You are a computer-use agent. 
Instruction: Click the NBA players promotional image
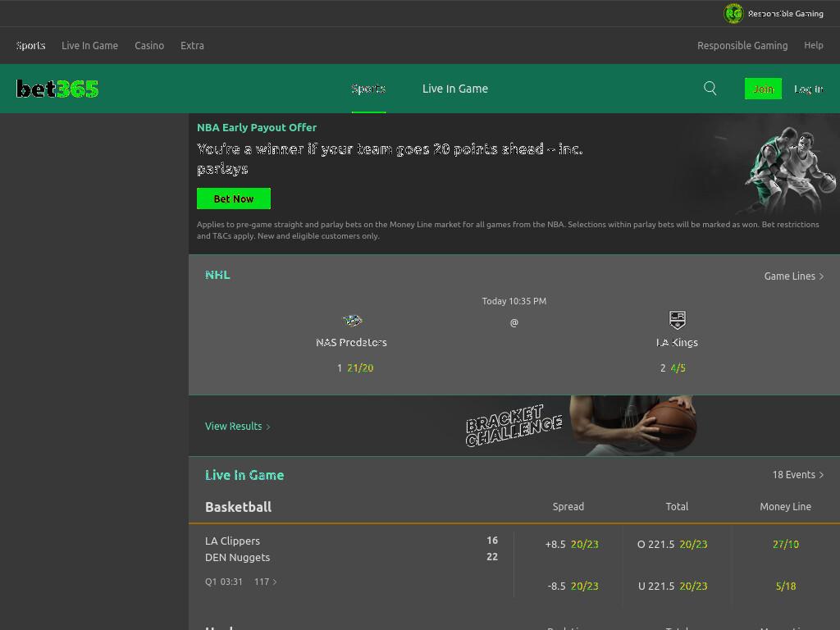(x=789, y=171)
